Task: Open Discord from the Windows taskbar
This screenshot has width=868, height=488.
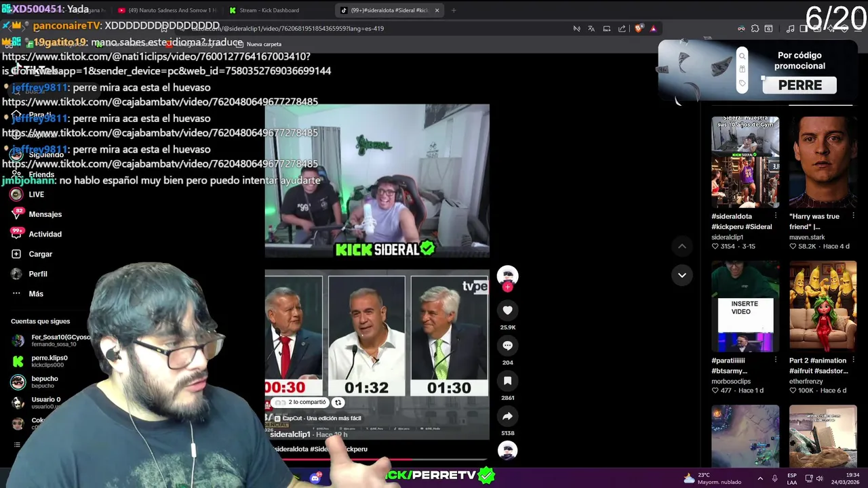Action: 315,479
